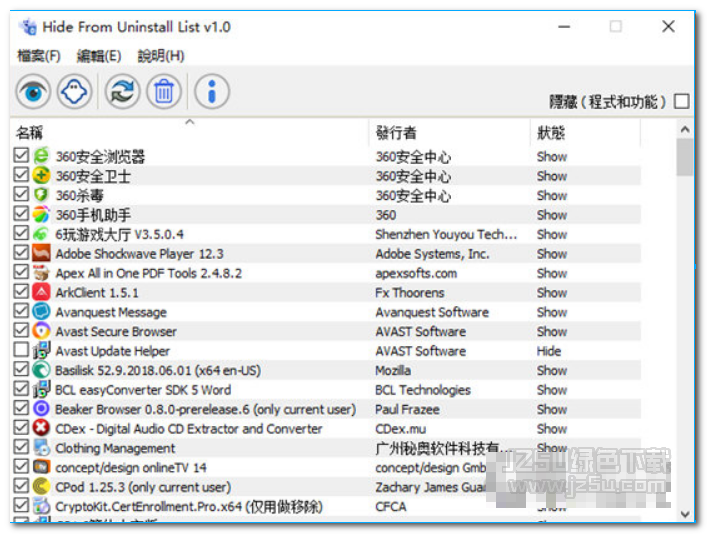Select the Apex All in One PDF Tools icon

pos(41,272)
